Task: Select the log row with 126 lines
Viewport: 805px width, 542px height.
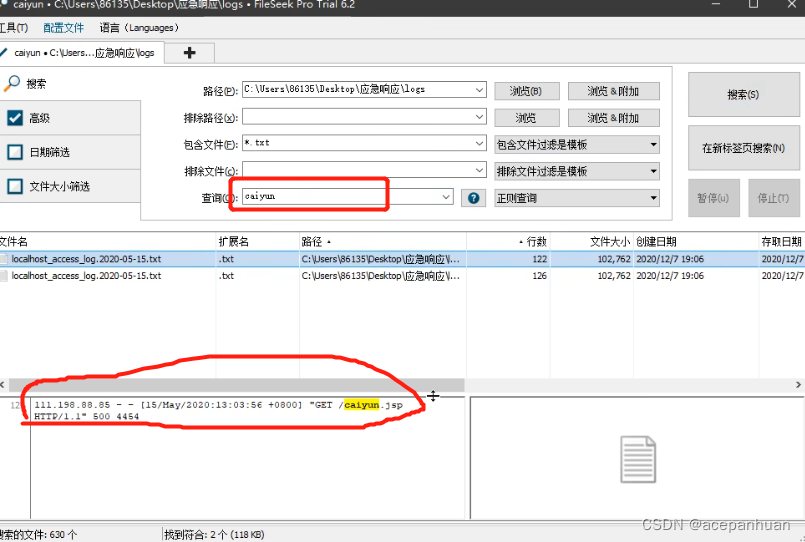Action: [402, 276]
